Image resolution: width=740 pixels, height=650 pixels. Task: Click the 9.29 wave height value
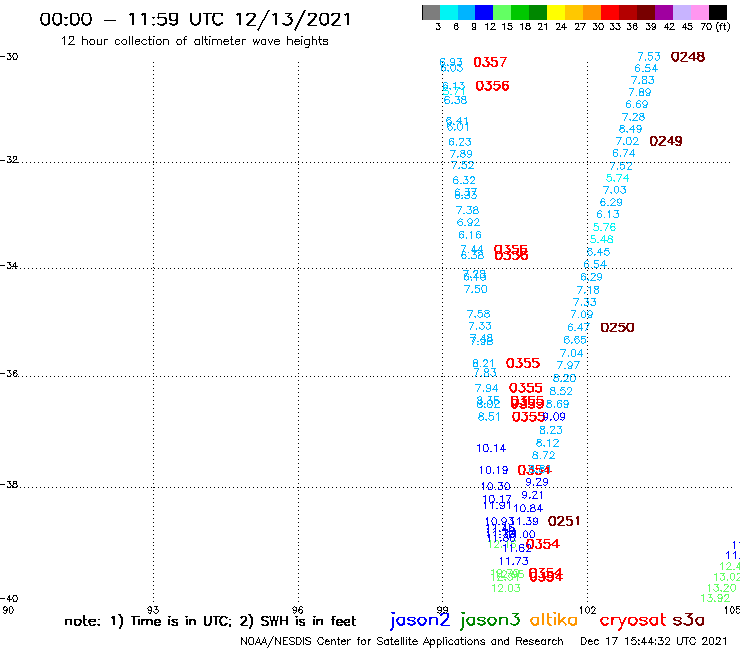(537, 482)
